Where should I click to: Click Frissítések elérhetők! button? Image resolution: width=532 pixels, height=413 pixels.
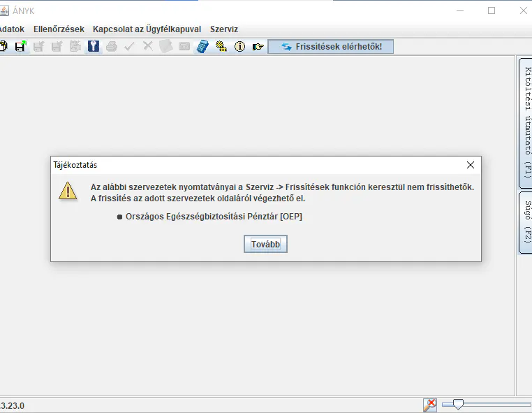[x=331, y=47]
